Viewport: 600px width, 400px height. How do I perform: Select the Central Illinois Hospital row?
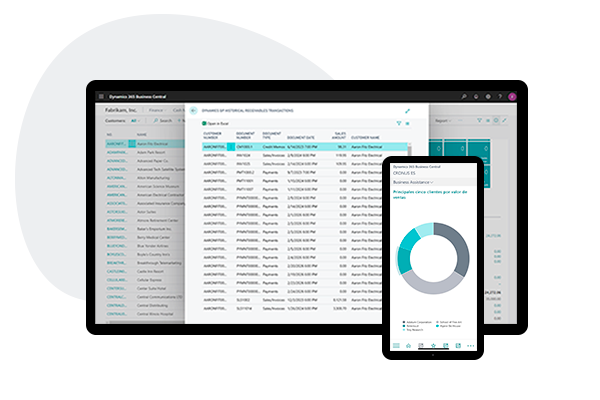[x=145, y=314]
